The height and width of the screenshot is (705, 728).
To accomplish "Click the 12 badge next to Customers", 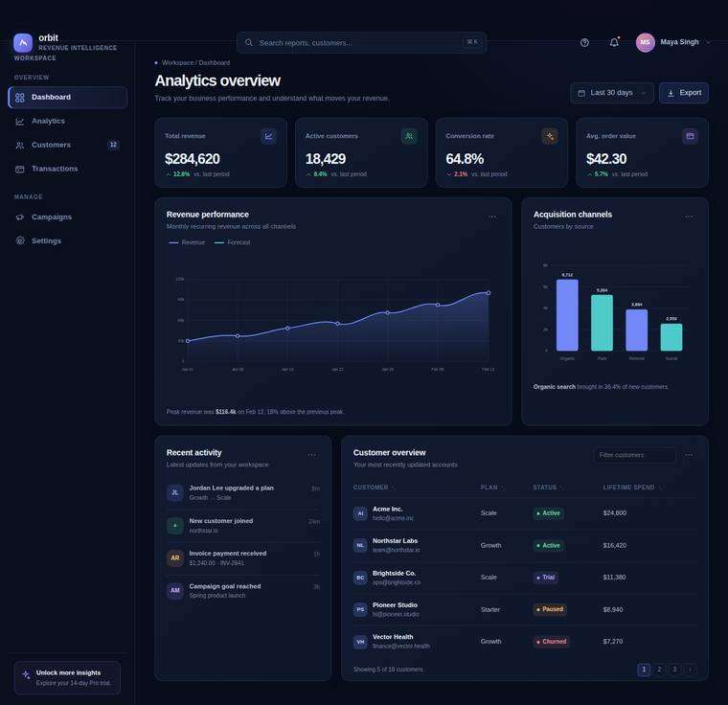I will (x=113, y=145).
